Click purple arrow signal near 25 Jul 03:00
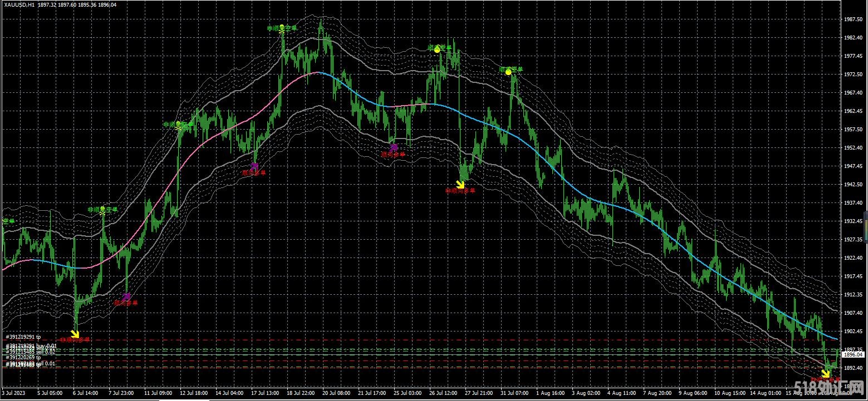Image resolution: width=868 pixels, height=401 pixels. (394, 147)
